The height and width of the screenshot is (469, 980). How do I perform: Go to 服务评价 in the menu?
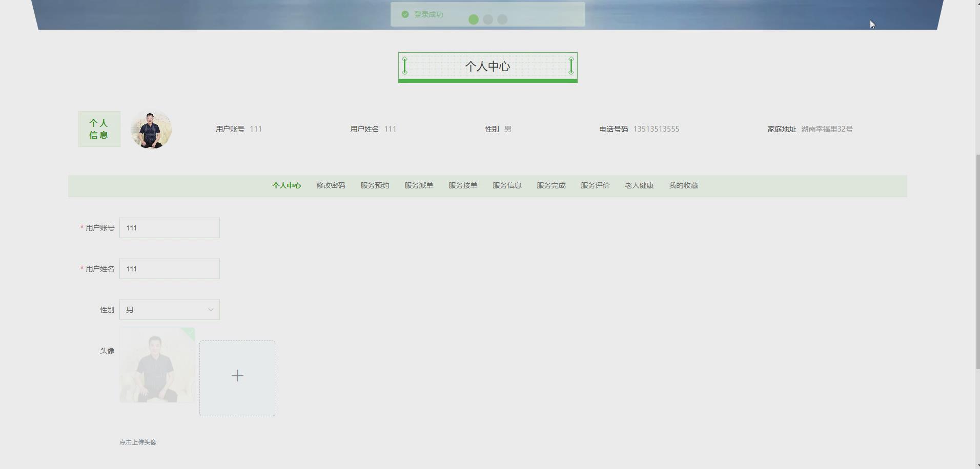pos(595,185)
